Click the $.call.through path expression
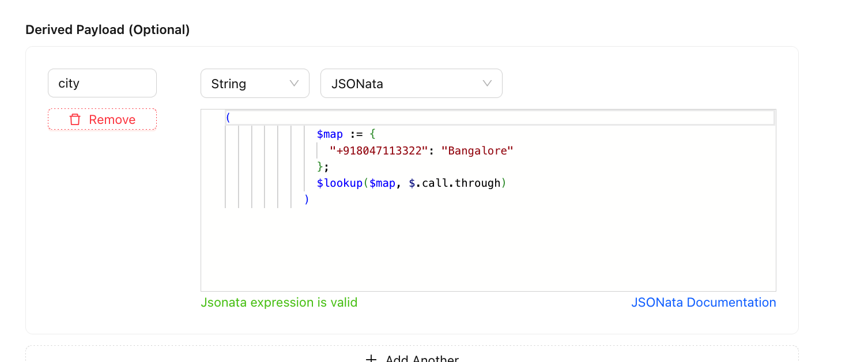This screenshot has width=868, height=362. (454, 183)
